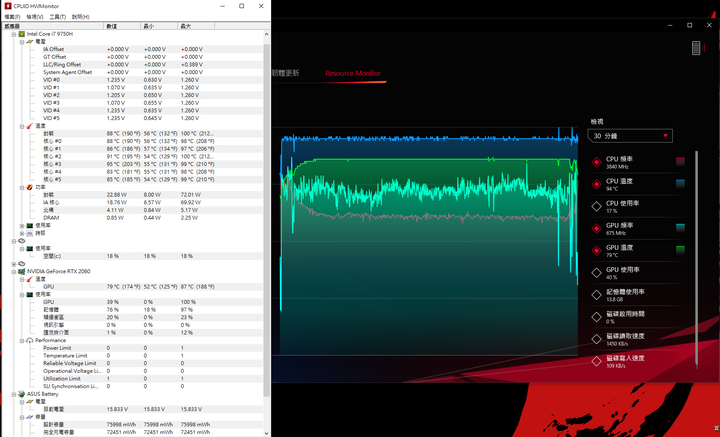Maximize the Armoury Crate window
Image resolution: width=720 pixels, height=437 pixels.
pyautogui.click(x=690, y=25)
